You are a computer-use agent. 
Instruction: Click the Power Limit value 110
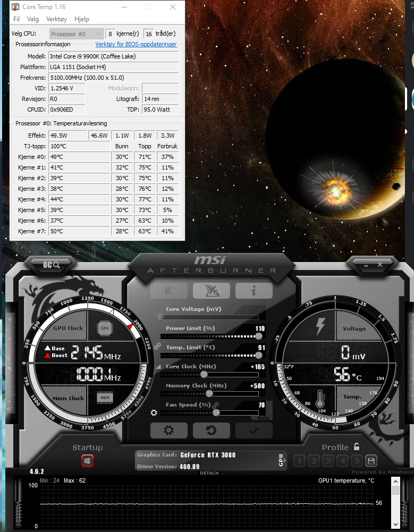pyautogui.click(x=260, y=328)
